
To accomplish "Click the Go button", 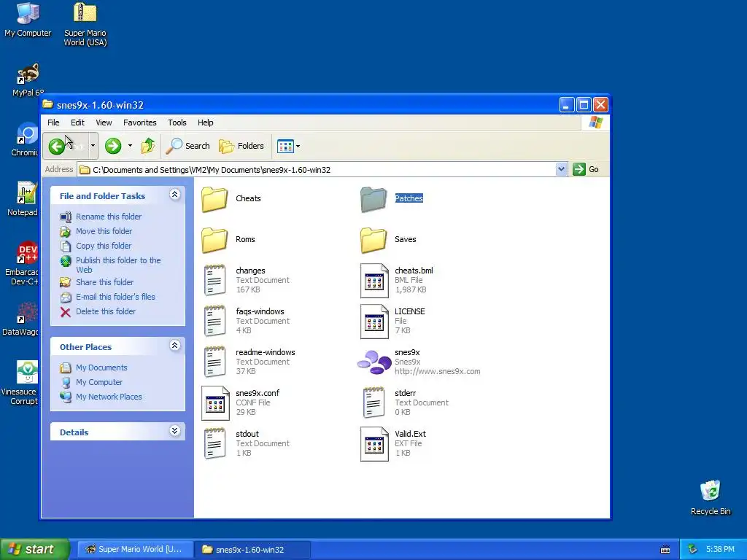I will coord(586,169).
